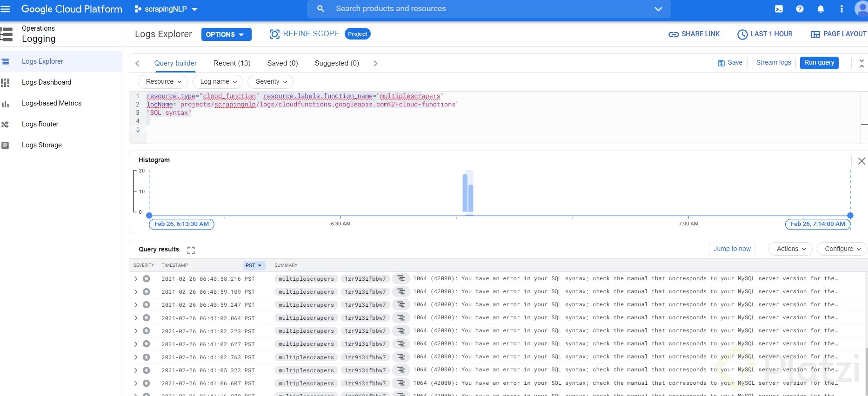This screenshot has height=396, width=868.
Task: Click the Logs Explorer sidebar icon
Action: click(x=5, y=61)
